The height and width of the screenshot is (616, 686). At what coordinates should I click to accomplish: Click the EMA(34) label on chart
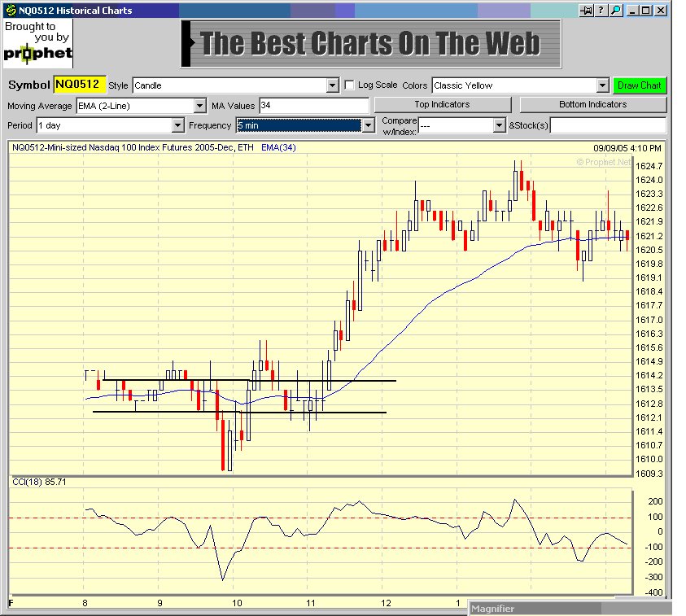coord(278,147)
